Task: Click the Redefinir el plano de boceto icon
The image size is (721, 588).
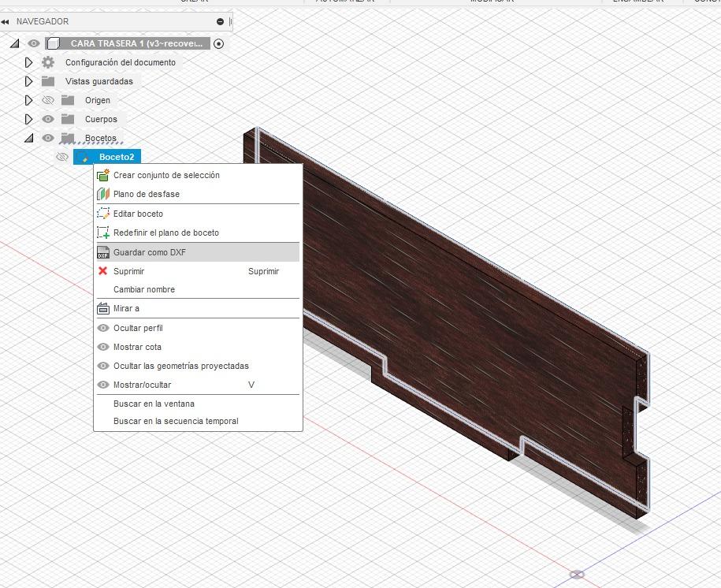Action: point(103,233)
